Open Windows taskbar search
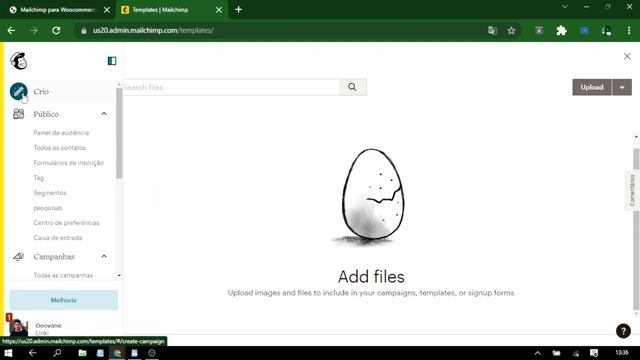640x360 pixels. [x=57, y=353]
